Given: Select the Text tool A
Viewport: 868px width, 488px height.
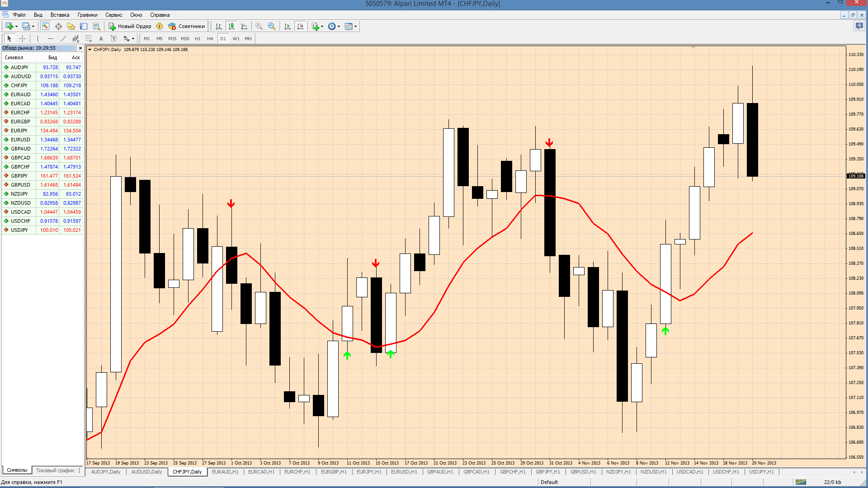Looking at the screenshot, I should point(101,38).
